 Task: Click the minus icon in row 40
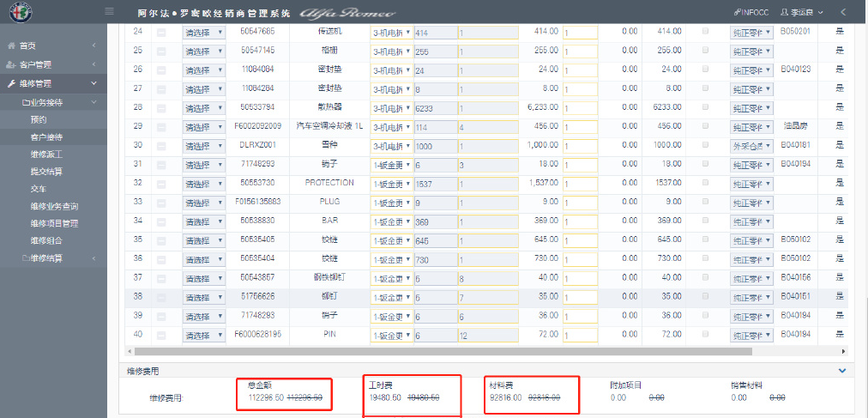pyautogui.click(x=161, y=336)
